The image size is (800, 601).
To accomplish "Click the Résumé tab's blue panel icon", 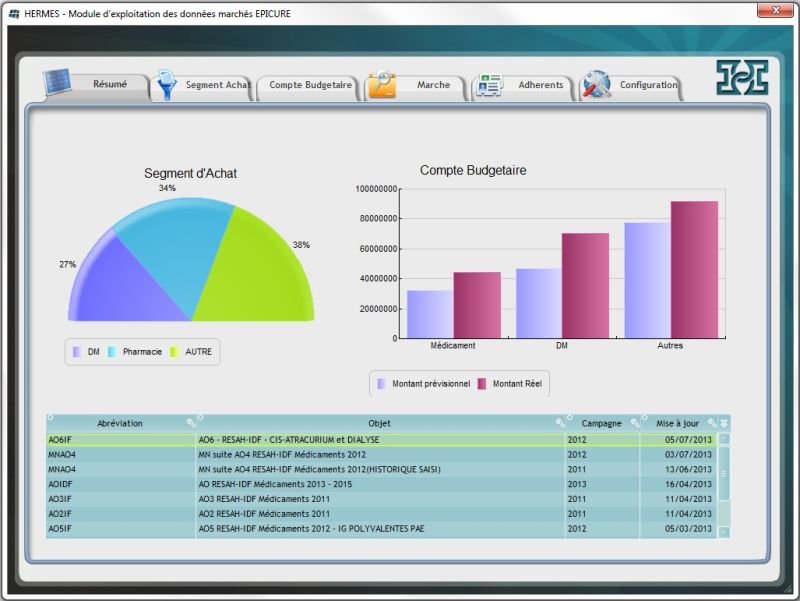I will [59, 82].
